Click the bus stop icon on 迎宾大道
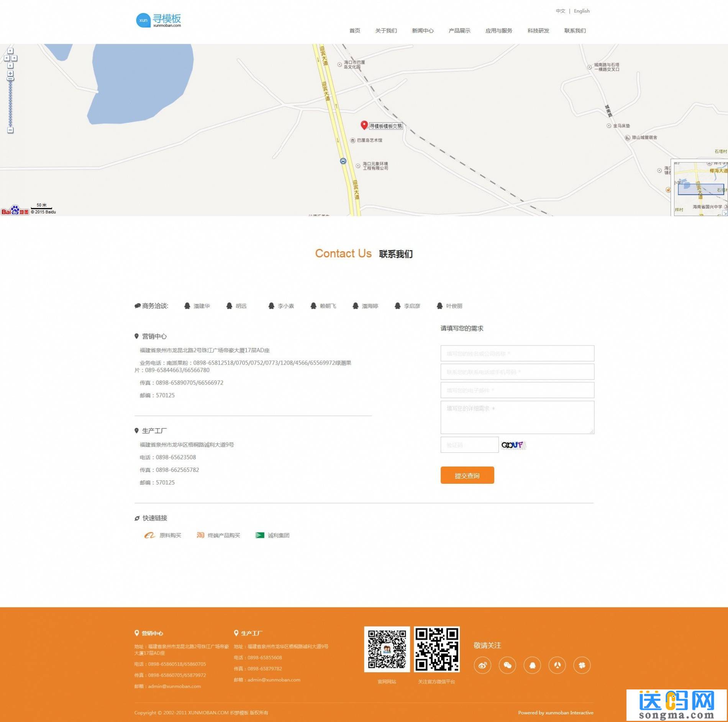This screenshot has height=722, width=728. pyautogui.click(x=343, y=161)
